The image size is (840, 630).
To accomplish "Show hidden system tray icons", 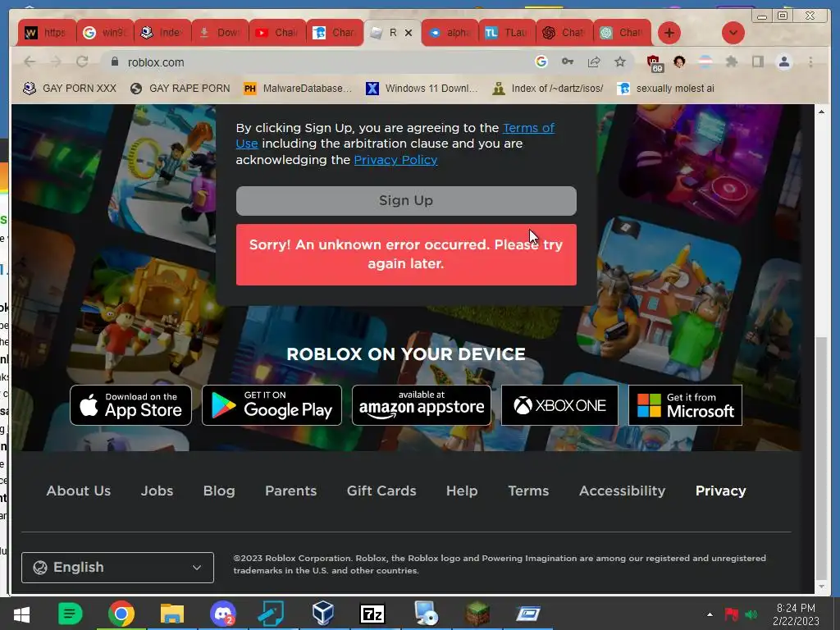I will coord(710,614).
